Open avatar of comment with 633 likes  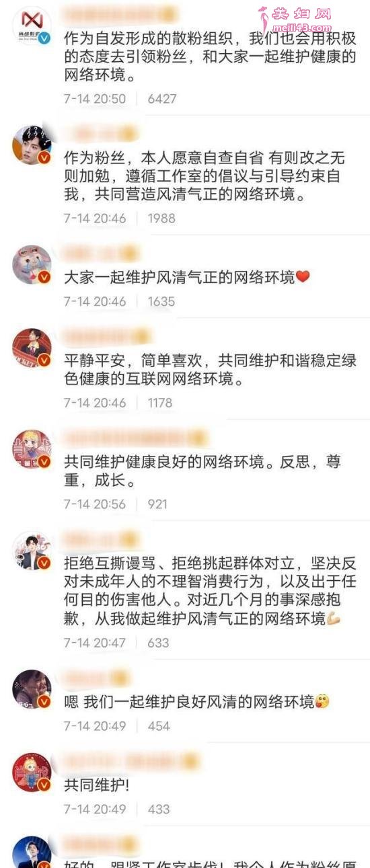32,551
